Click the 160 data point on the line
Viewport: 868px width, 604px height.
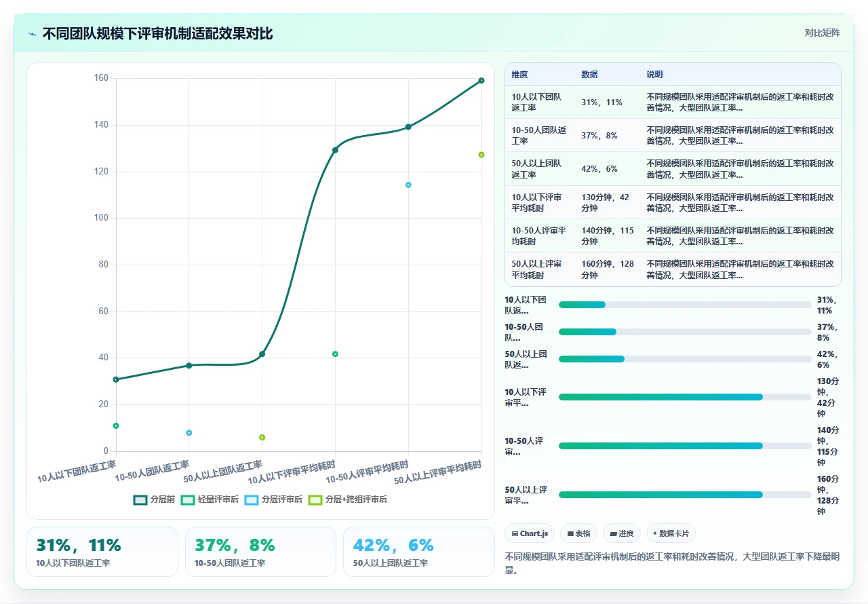481,80
